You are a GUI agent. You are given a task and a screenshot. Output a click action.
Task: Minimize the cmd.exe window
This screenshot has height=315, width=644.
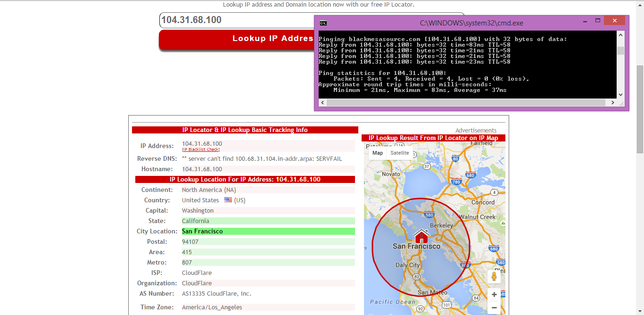pos(585,21)
